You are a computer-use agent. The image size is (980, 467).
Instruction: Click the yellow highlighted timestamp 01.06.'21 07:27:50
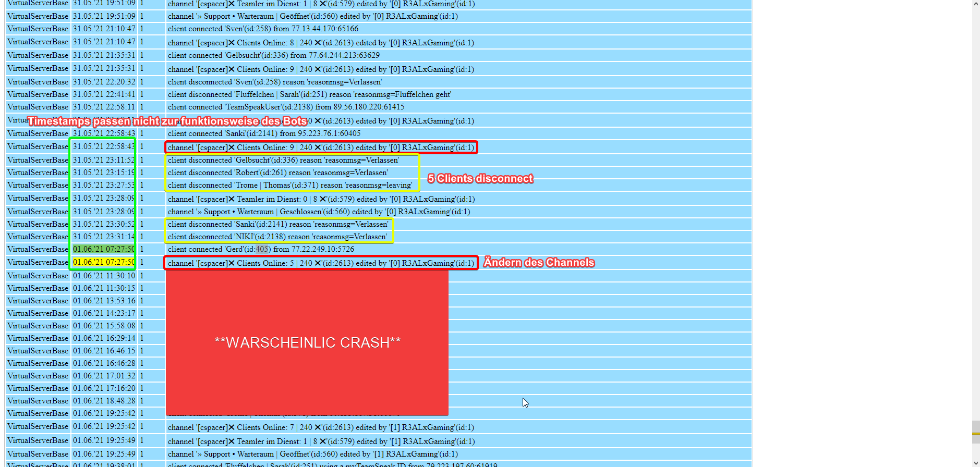click(103, 262)
